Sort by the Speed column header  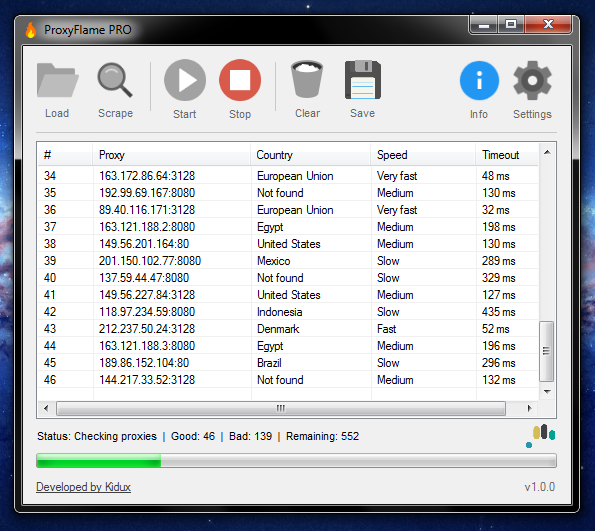pos(423,155)
